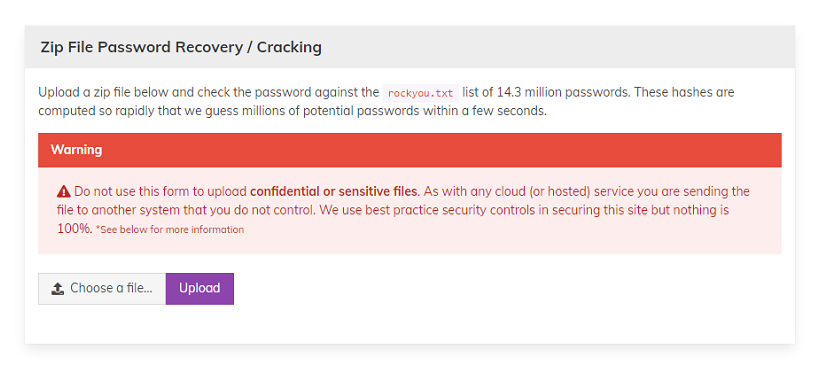Open the Choose a file... picker

coord(102,288)
